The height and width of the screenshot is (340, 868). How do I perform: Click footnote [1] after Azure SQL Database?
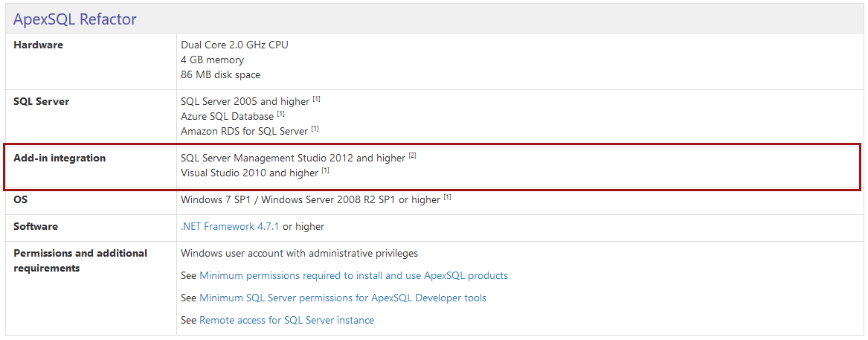[x=280, y=114]
